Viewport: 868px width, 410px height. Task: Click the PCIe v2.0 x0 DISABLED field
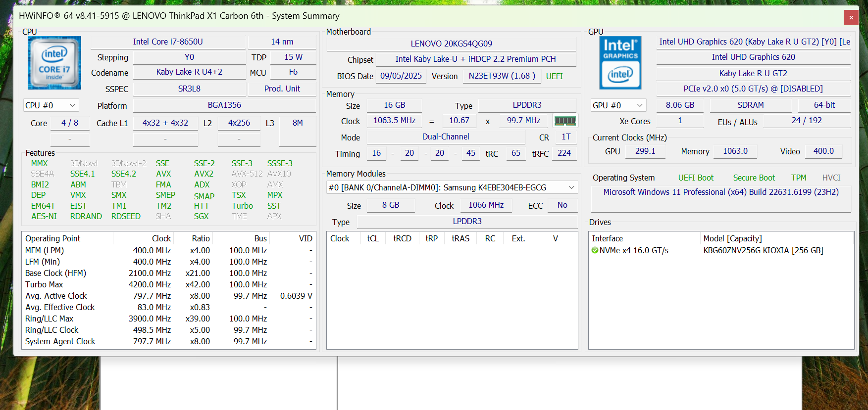click(x=754, y=89)
